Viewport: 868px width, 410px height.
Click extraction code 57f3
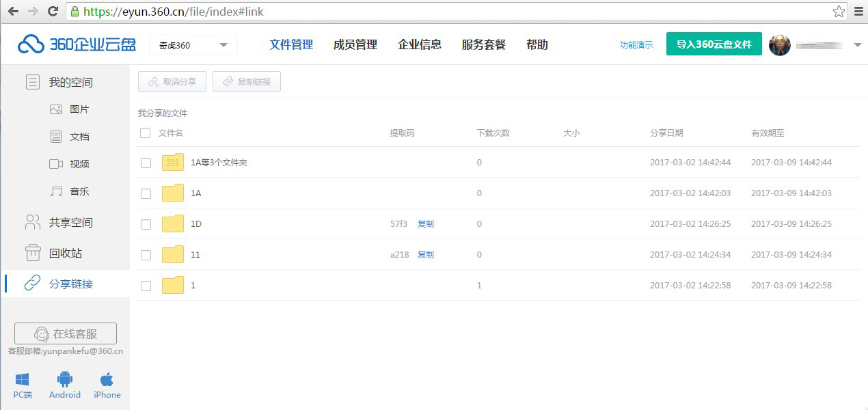[398, 224]
